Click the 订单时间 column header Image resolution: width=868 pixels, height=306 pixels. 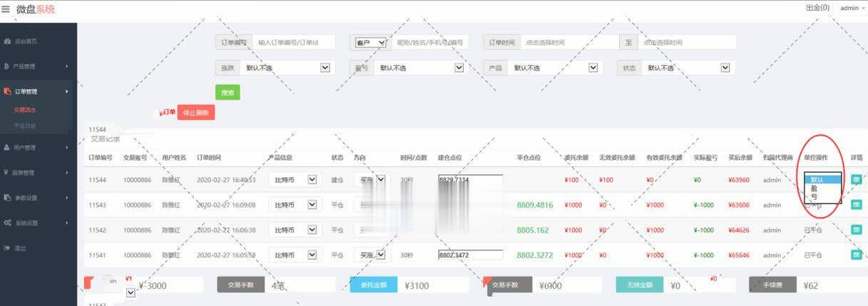click(x=209, y=157)
